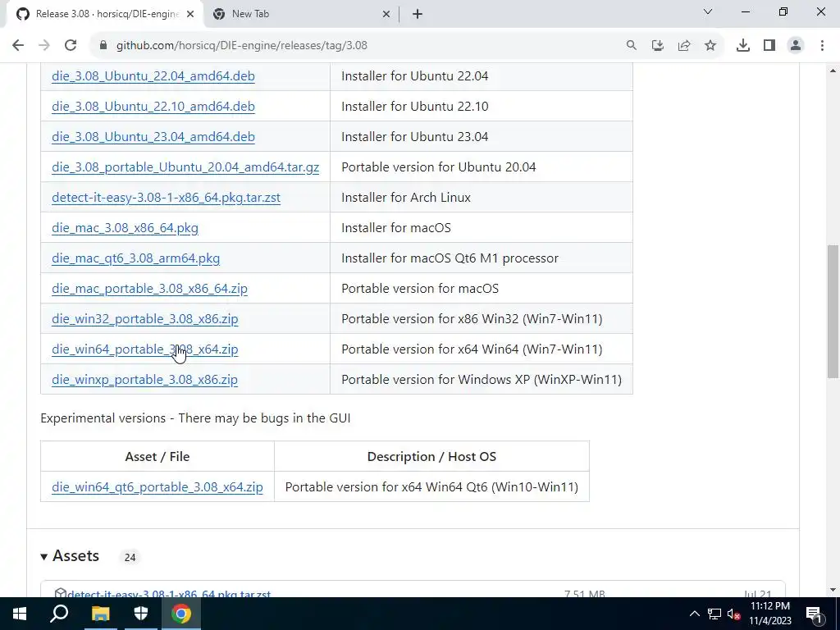Click the 'Experimental versions' notice text
Image resolution: width=840 pixels, height=630 pixels.
[195, 418]
